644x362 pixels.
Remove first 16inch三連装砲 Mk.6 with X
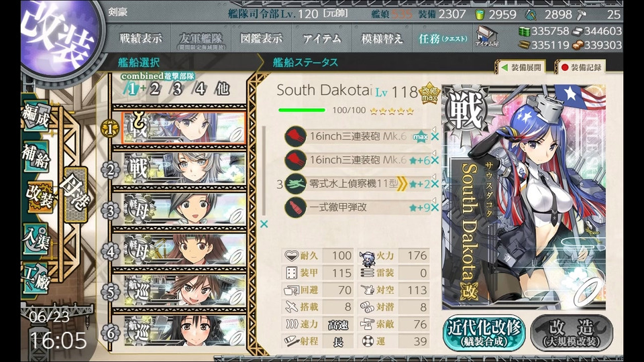pos(435,137)
